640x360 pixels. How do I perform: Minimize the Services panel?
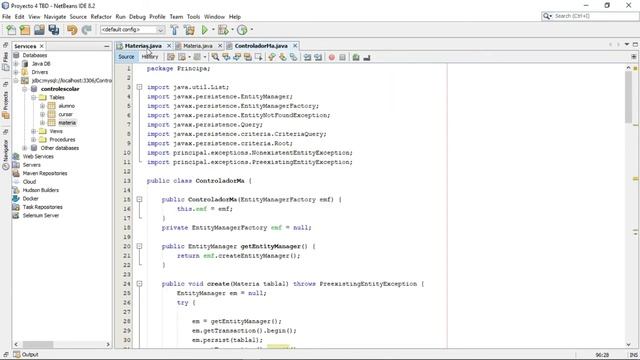107,47
